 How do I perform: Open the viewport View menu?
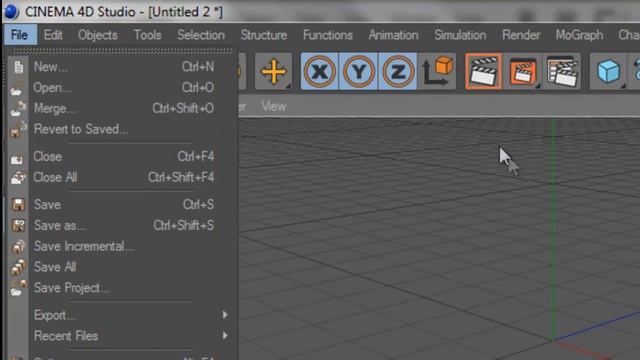(273, 107)
